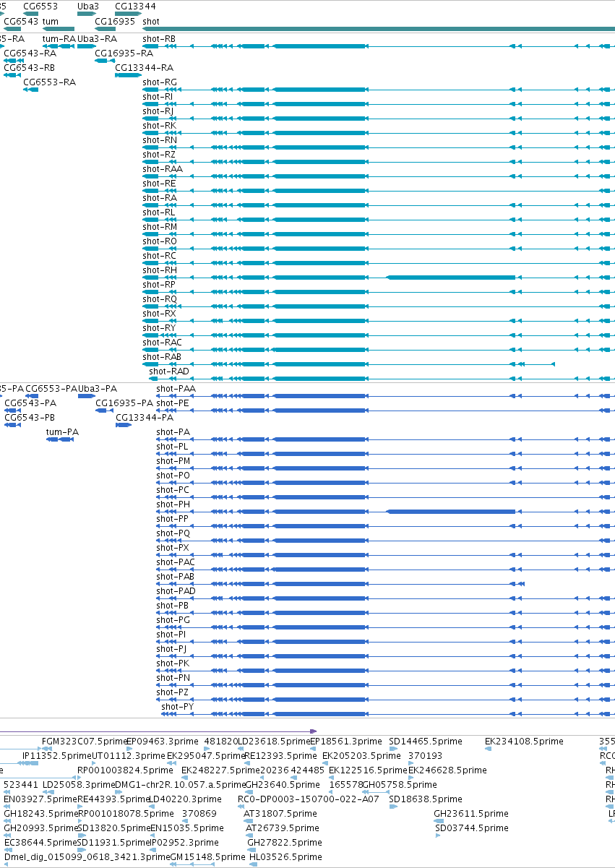
Task: Select the SD14465.5prime EST label
Action: (426, 741)
